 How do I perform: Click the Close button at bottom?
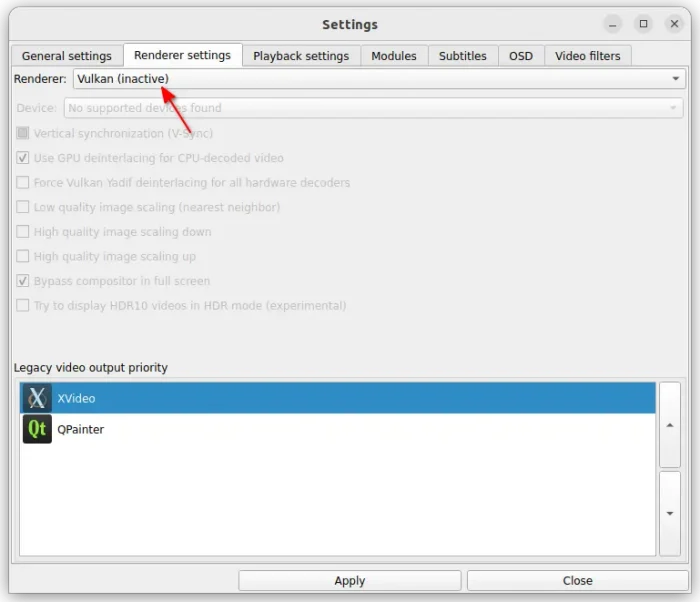click(x=577, y=581)
